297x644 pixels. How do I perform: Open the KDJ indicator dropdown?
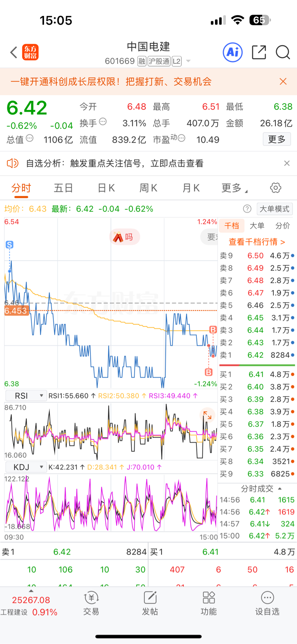click(26, 467)
